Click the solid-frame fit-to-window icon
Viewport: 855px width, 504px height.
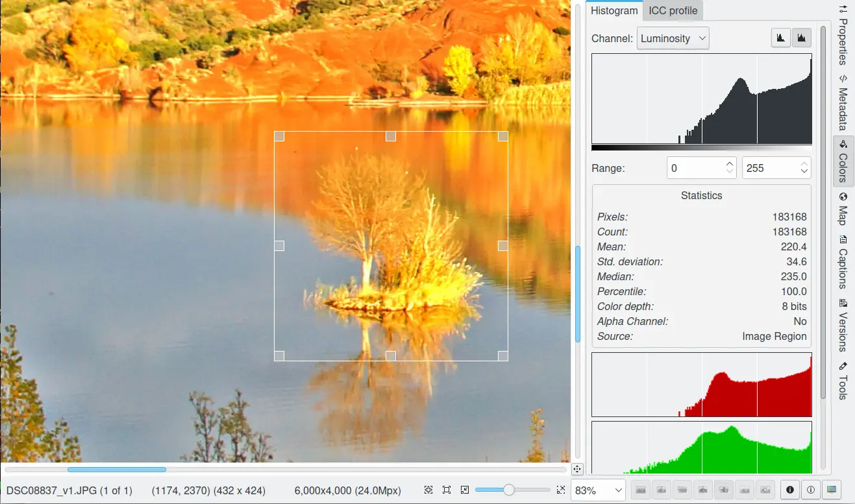(447, 490)
